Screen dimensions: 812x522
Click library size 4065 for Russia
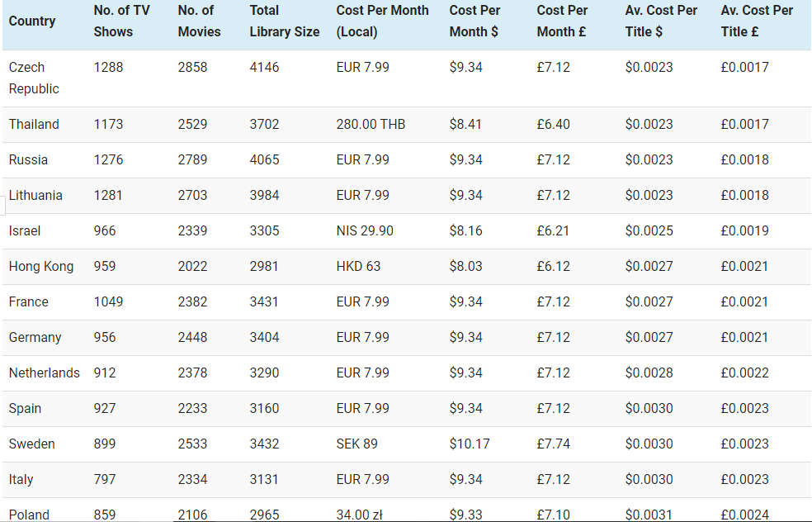(x=265, y=159)
